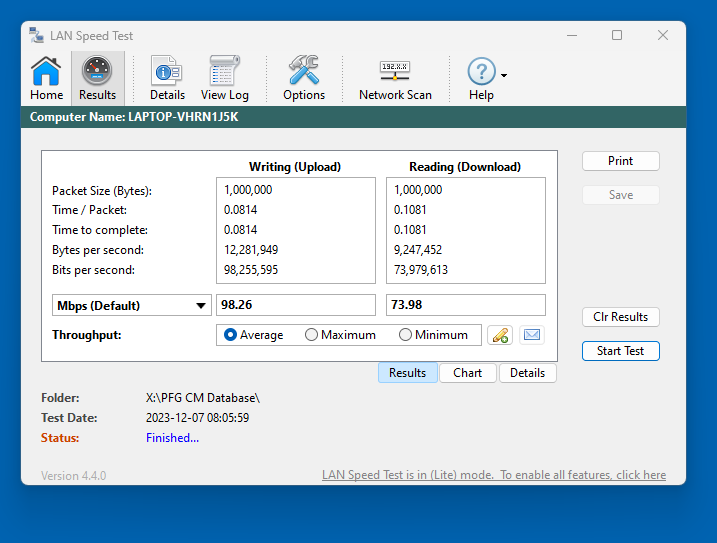The height and width of the screenshot is (543, 717).
Task: Close the LAN Speed Test window
Action: 663,35
